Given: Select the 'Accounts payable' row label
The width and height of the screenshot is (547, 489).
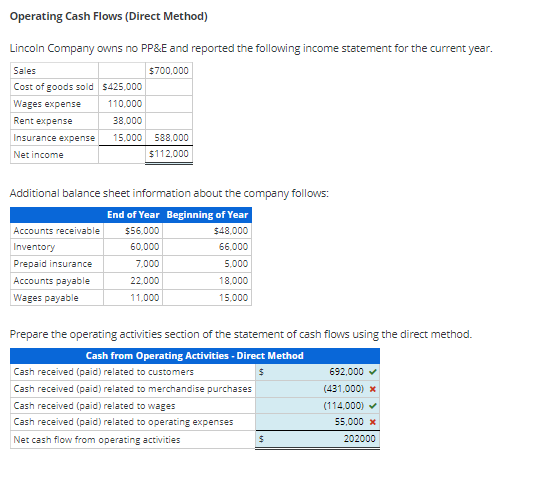Looking at the screenshot, I should (52, 281).
